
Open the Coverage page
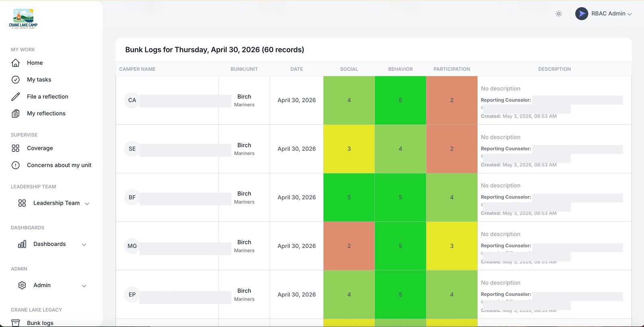point(40,148)
